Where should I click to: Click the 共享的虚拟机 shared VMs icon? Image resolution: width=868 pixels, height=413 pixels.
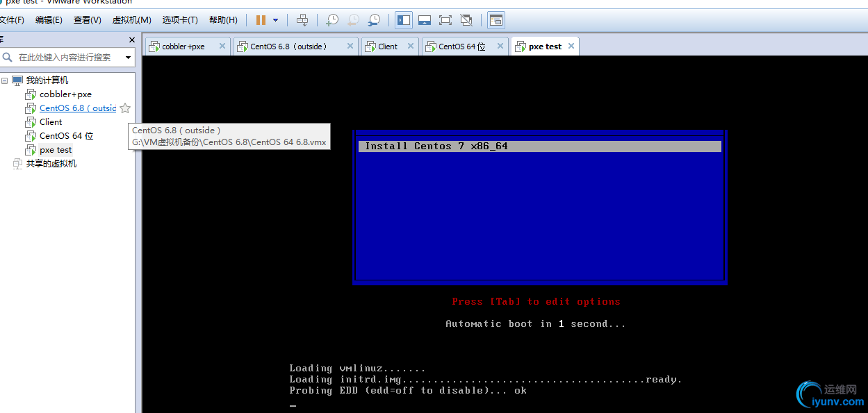(17, 164)
